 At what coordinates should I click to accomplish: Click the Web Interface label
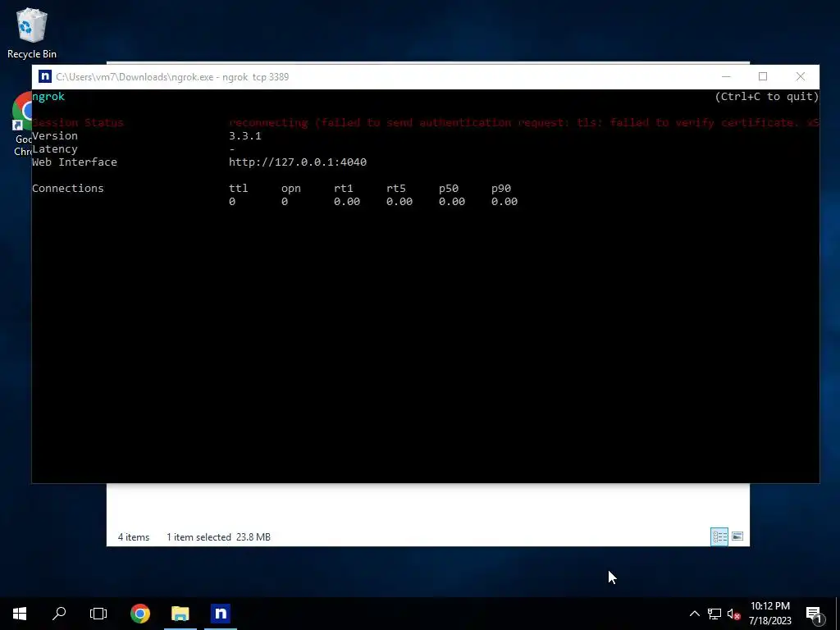(75, 162)
